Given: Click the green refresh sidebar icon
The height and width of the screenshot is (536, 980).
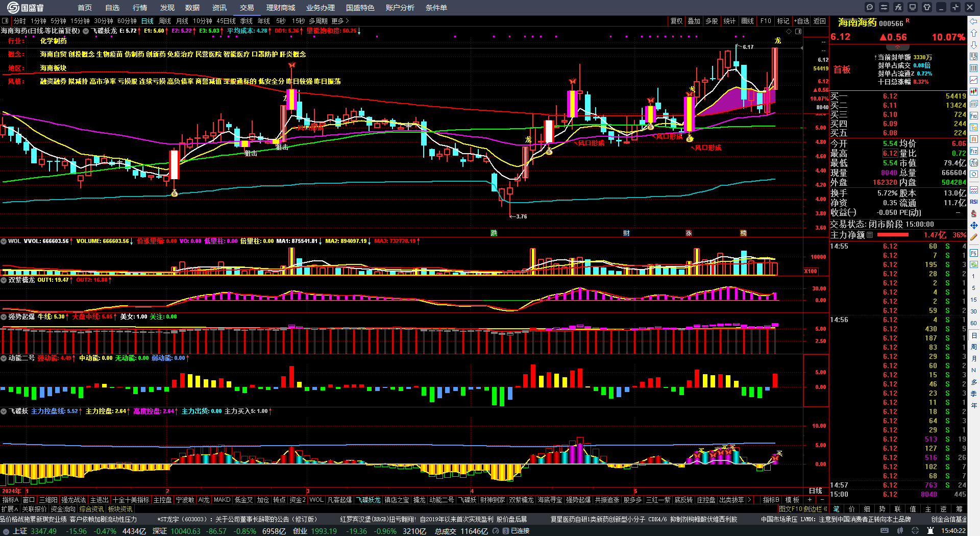Looking at the screenshot, I should (x=974, y=264).
